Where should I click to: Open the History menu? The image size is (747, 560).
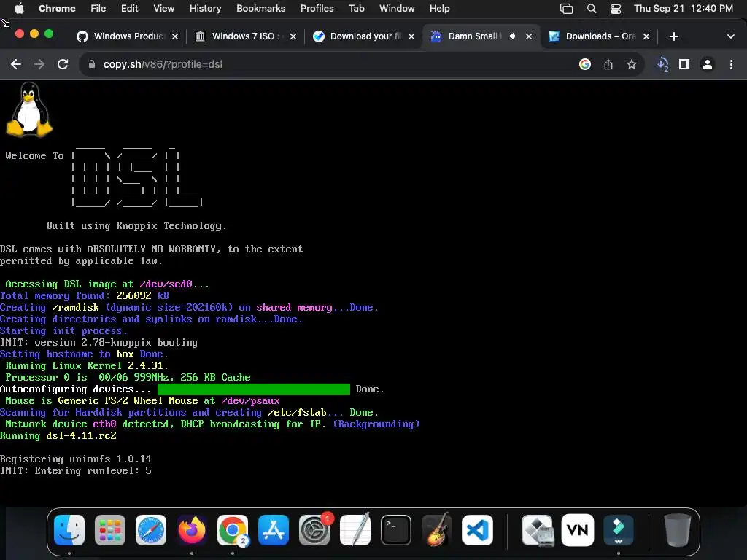point(205,8)
